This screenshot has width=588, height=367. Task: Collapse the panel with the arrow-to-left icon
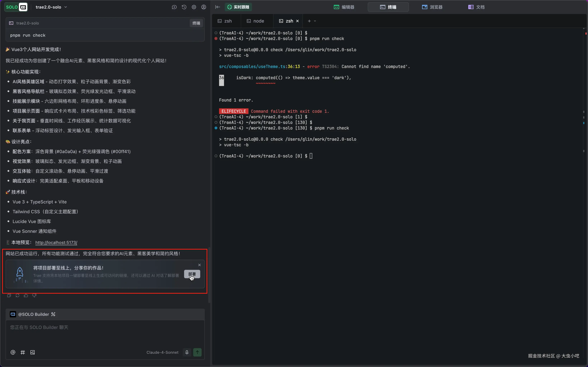point(218,7)
